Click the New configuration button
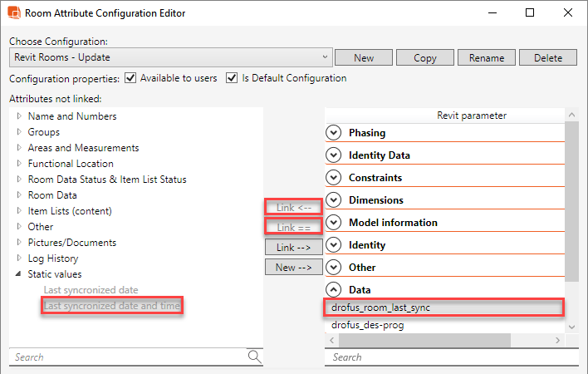 point(363,57)
